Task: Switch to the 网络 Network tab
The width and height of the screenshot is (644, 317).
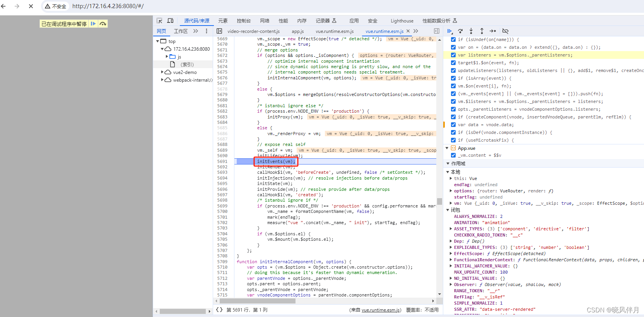Action: [x=265, y=21]
